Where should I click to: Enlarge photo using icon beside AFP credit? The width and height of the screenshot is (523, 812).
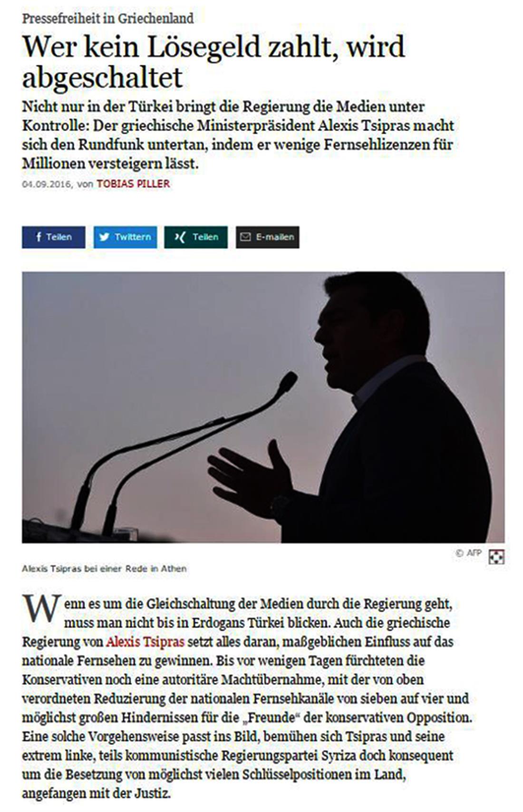point(496,557)
